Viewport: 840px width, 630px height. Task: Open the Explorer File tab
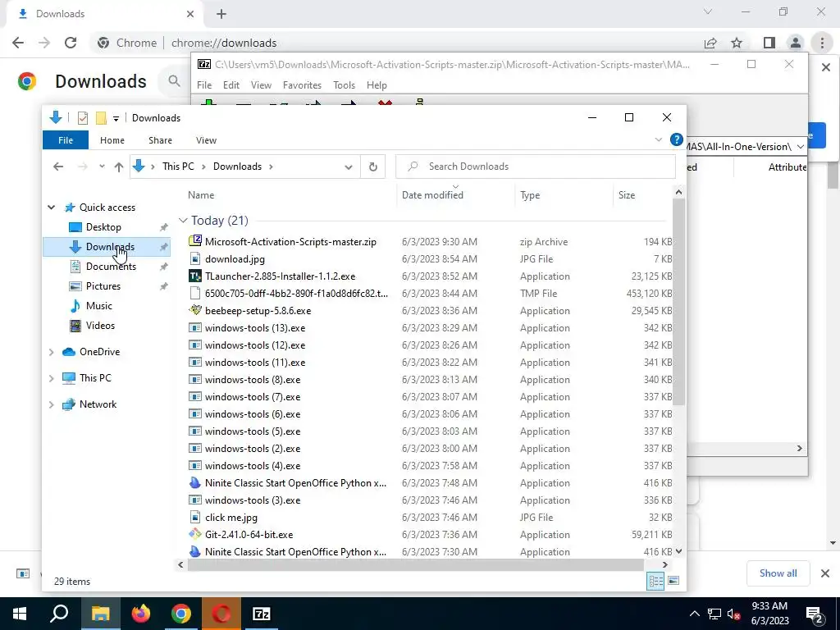[x=66, y=139]
